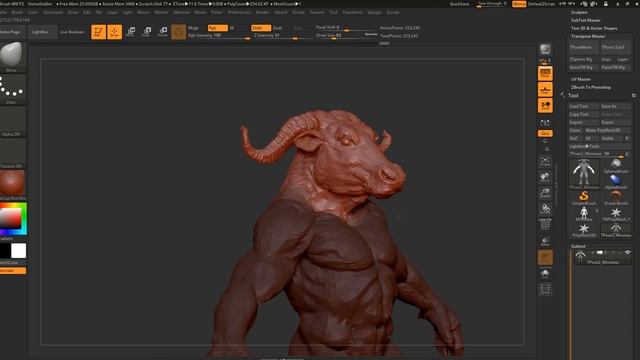Open the red wax material selector
The height and width of the screenshot is (360, 640).
(13, 185)
